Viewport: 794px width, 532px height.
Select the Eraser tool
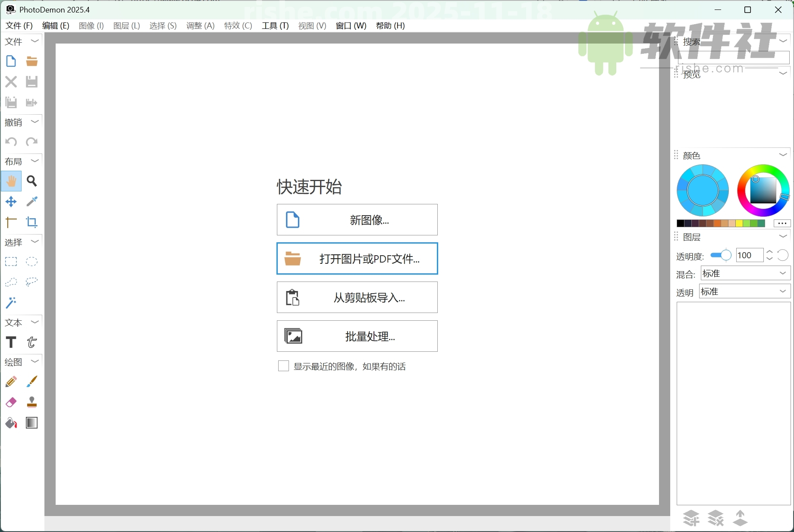[11, 402]
